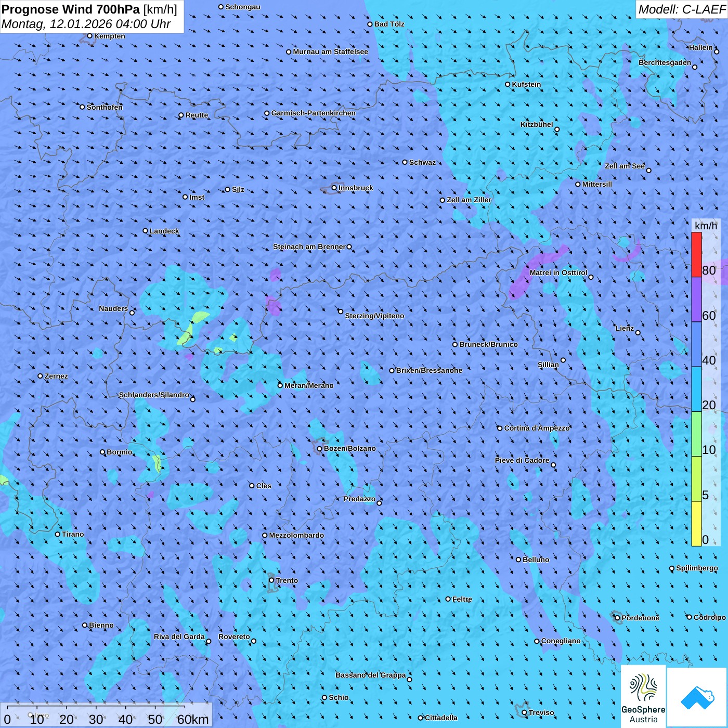The width and height of the screenshot is (728, 728).
Task: Click the Imst label
Action: tap(197, 197)
